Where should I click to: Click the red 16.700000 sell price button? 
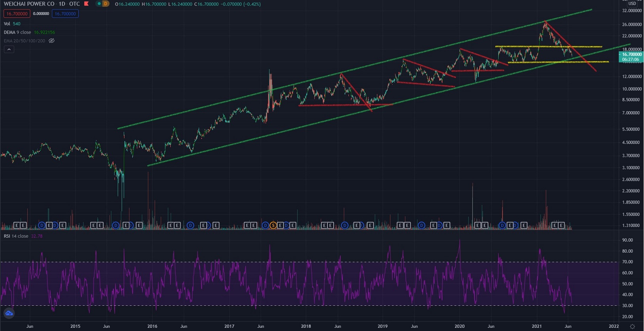[17, 14]
